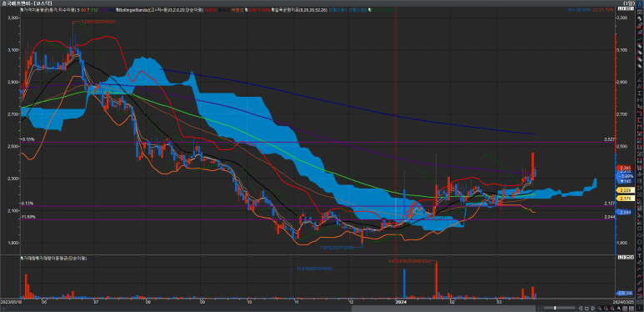Click the vertical expand arrow icon at bottom-right corner
This screenshot has height=312, width=644.
[x=640, y=308]
